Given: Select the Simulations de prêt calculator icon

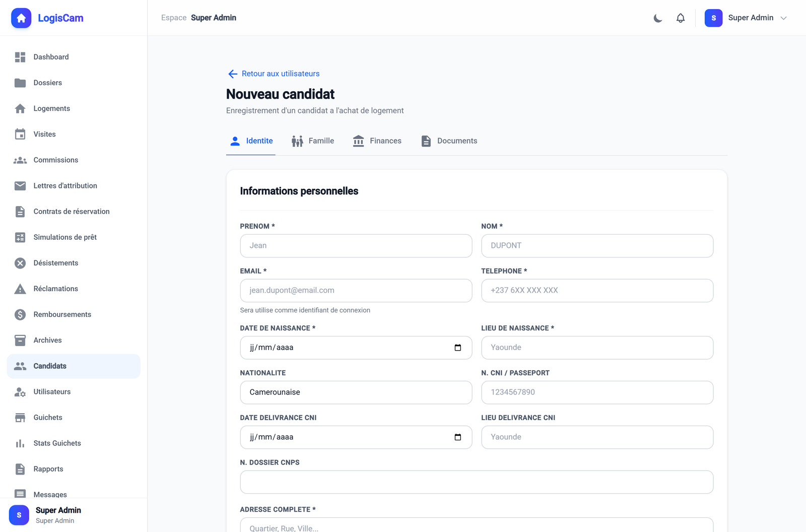Looking at the screenshot, I should pyautogui.click(x=20, y=237).
